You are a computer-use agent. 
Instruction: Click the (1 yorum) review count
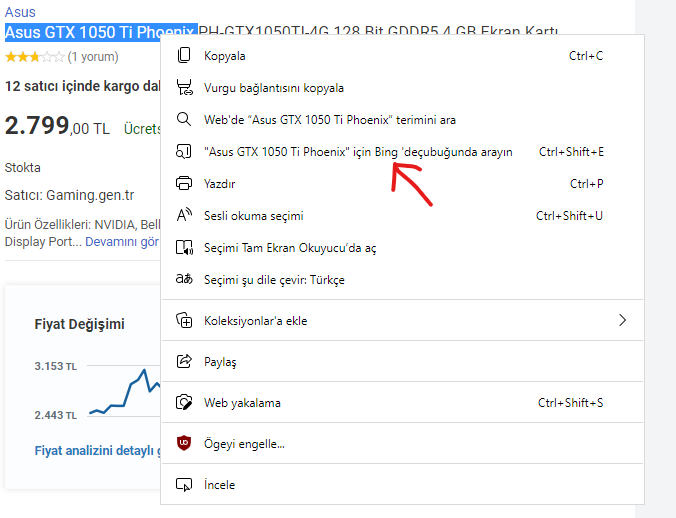pos(93,56)
